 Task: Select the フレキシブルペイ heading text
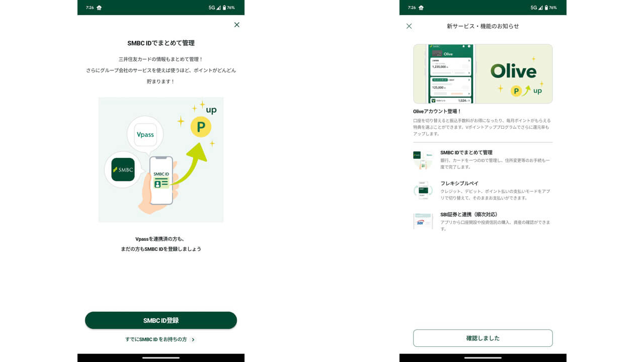(459, 184)
